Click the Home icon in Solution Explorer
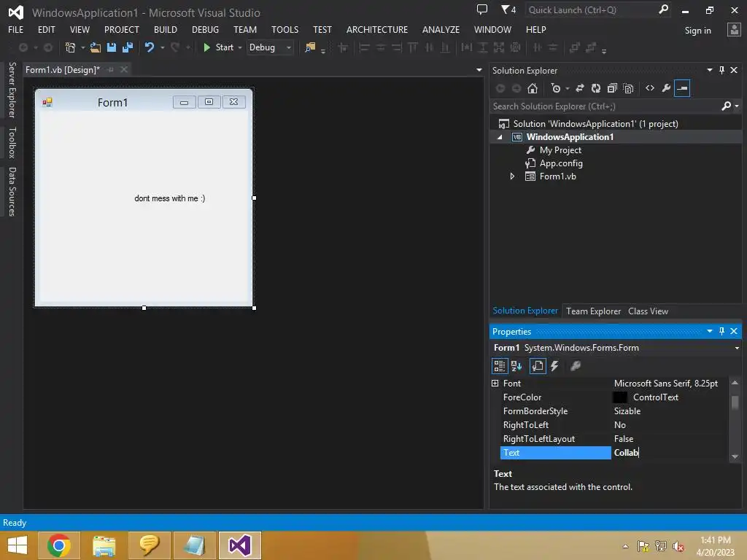 pos(533,88)
